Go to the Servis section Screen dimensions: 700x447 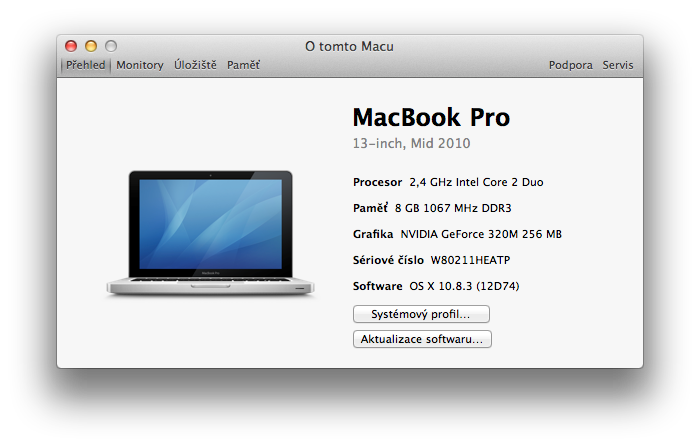click(x=618, y=65)
